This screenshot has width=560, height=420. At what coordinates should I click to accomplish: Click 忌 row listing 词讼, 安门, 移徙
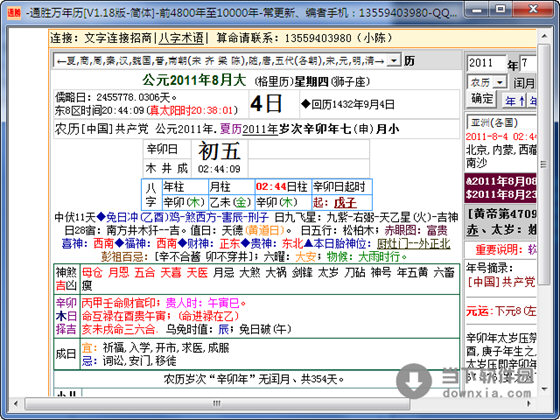click(129, 361)
